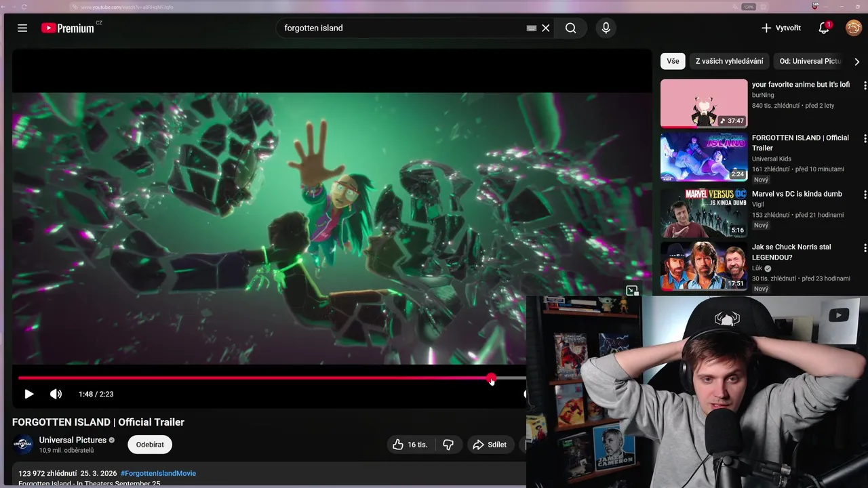Image resolution: width=868 pixels, height=488 pixels.
Task: Click the red progress bar scrubber
Action: [x=491, y=378]
